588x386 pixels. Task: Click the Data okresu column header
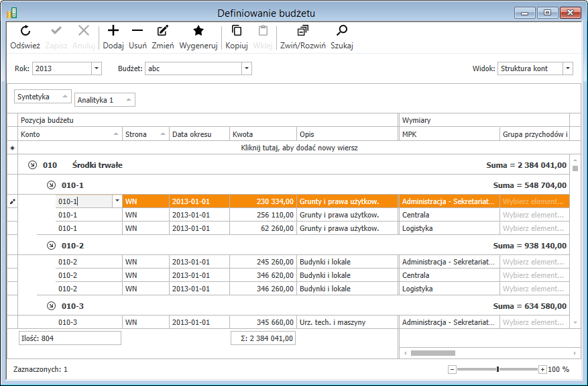click(200, 134)
